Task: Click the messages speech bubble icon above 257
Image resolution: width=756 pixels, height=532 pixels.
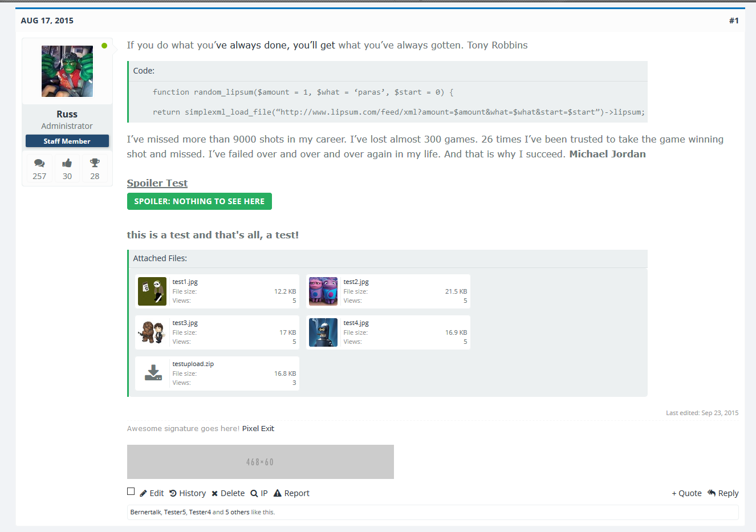Action: (39, 163)
